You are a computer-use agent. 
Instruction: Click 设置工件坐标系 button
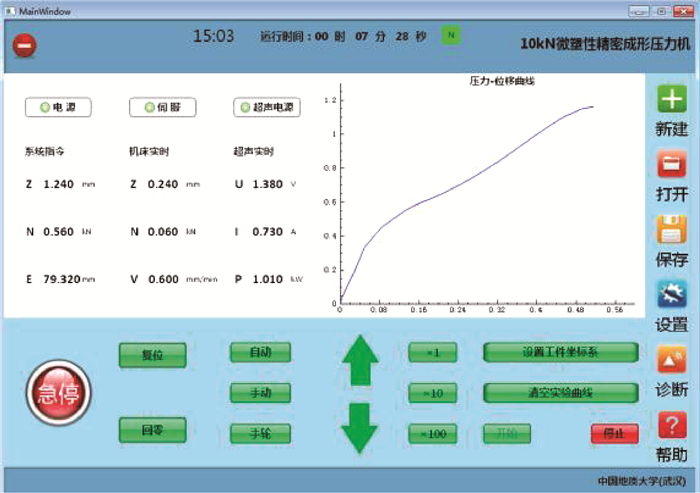[x=560, y=352]
